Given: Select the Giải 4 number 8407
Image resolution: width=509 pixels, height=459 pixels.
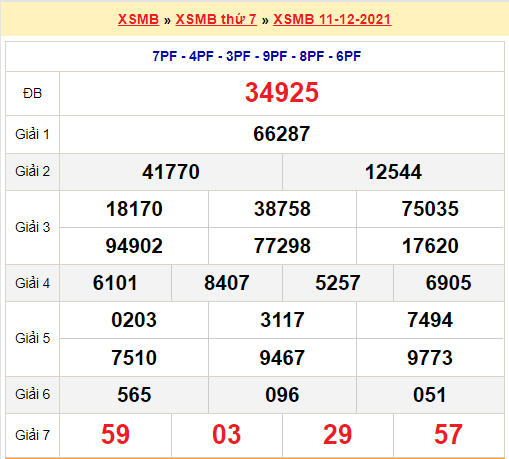Looking at the screenshot, I should (x=227, y=283).
